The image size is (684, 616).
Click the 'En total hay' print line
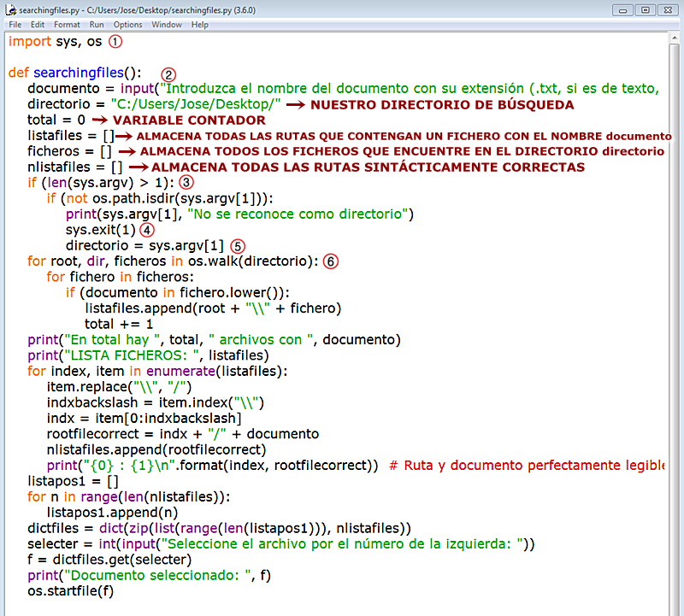tap(214, 339)
